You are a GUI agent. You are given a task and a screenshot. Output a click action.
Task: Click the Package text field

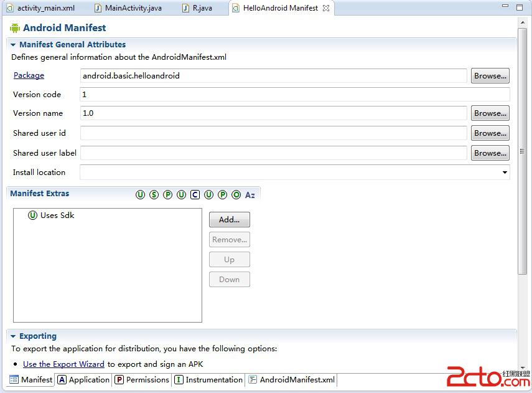pos(273,76)
